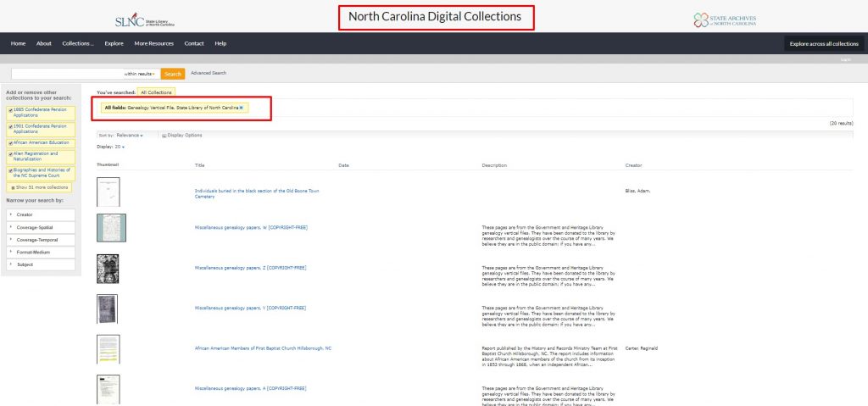868x406 pixels.
Task: Click the State Archives of North Carolina logo
Action: click(725, 20)
